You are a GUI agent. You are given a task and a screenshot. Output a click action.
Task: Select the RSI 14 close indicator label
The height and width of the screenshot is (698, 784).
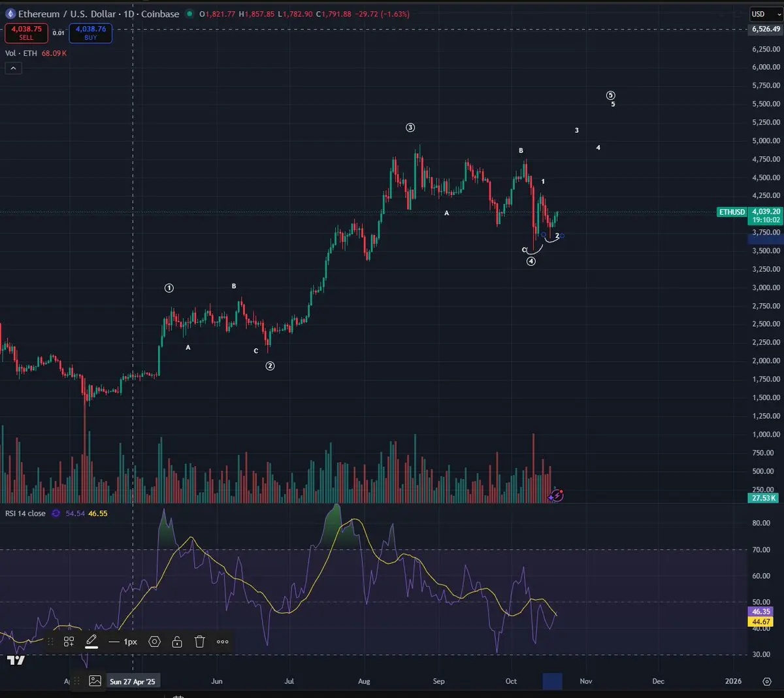point(25,514)
